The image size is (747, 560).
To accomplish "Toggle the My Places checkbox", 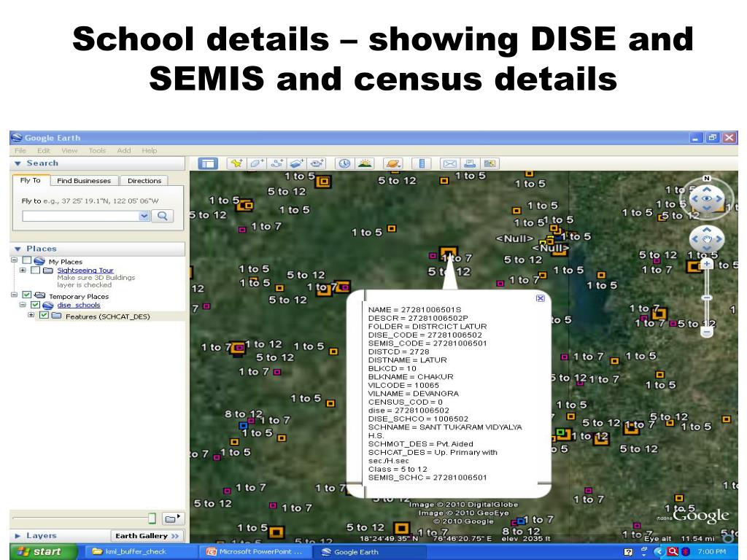I will pos(27,260).
